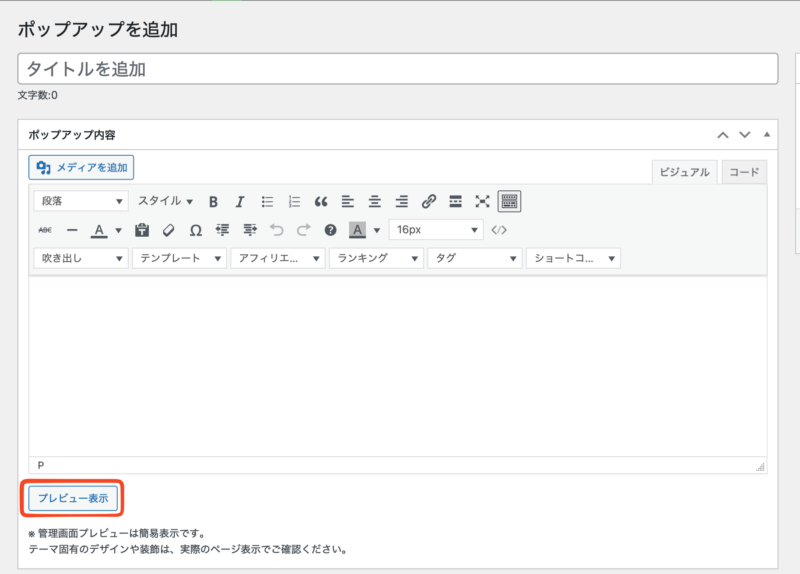Open the text color picker arrow
800x574 pixels.
click(x=118, y=230)
